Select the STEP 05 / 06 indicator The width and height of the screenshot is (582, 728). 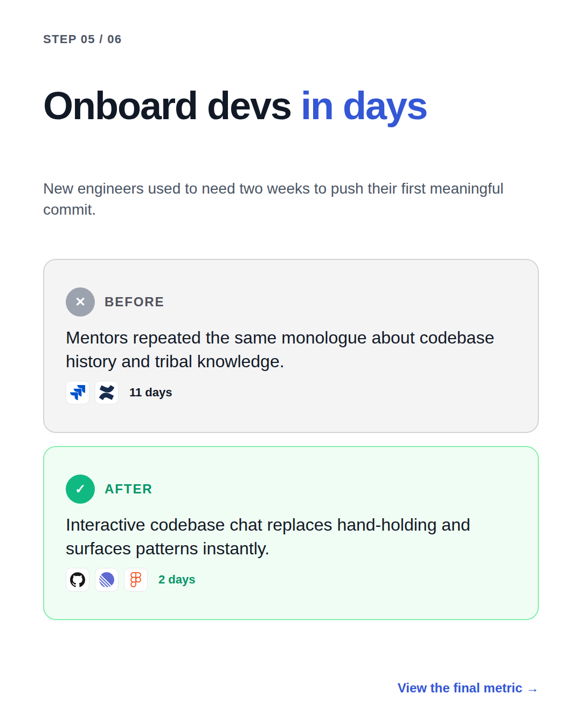tap(82, 39)
